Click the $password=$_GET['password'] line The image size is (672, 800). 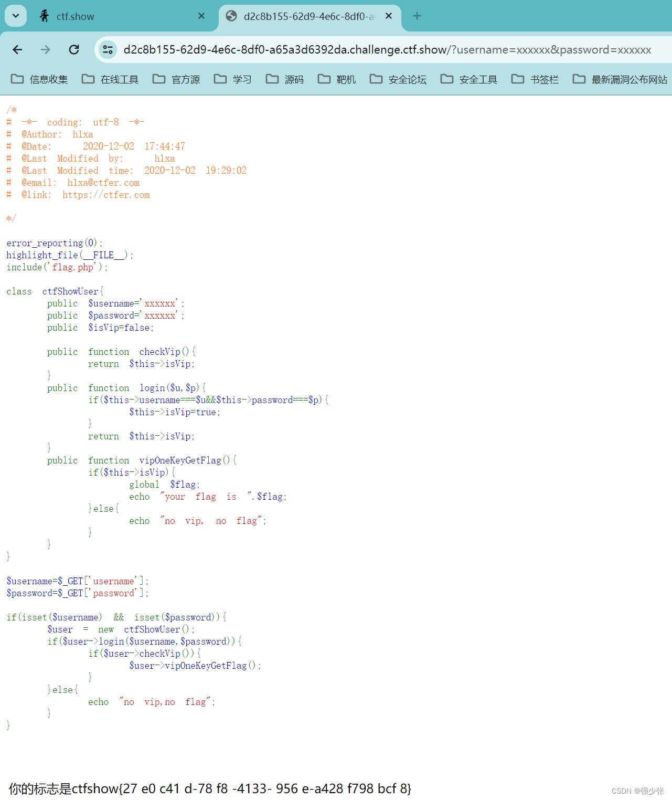point(78,593)
